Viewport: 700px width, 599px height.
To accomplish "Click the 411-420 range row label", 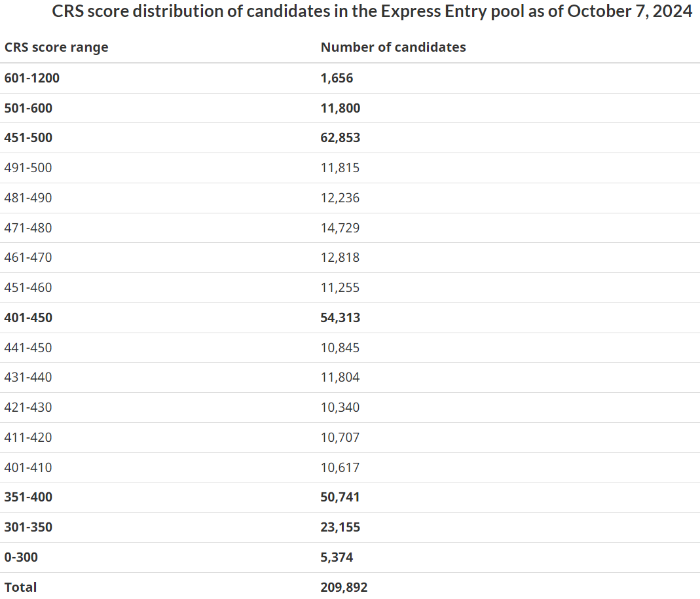I will pos(28,437).
